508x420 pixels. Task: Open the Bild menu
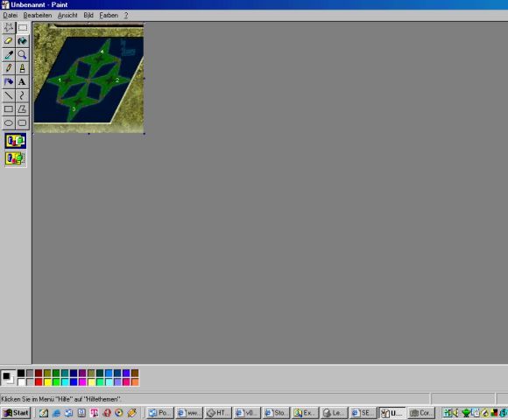pos(88,15)
